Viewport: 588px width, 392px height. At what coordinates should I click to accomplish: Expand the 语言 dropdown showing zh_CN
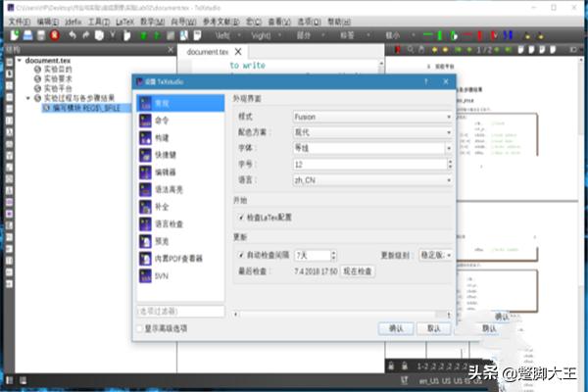[x=371, y=180]
